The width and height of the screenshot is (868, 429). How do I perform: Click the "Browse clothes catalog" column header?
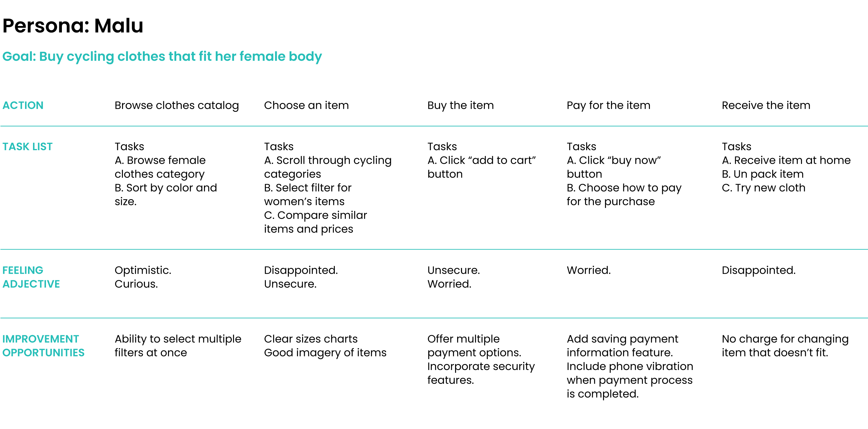click(177, 105)
